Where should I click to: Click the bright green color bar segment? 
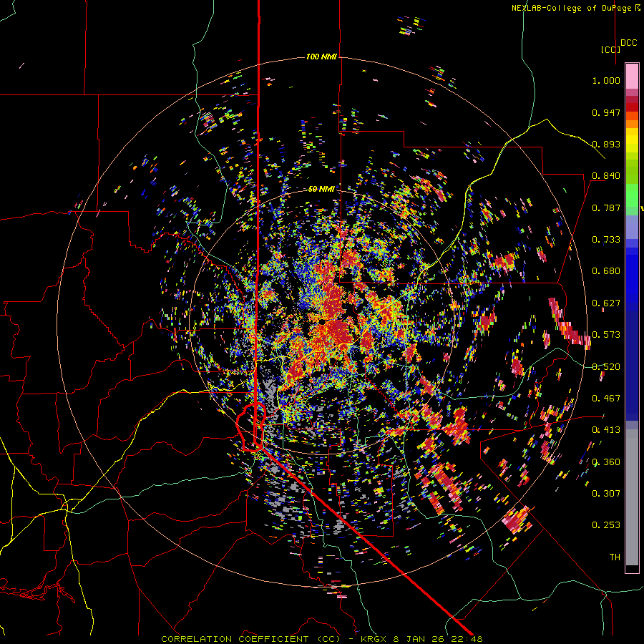[632, 196]
